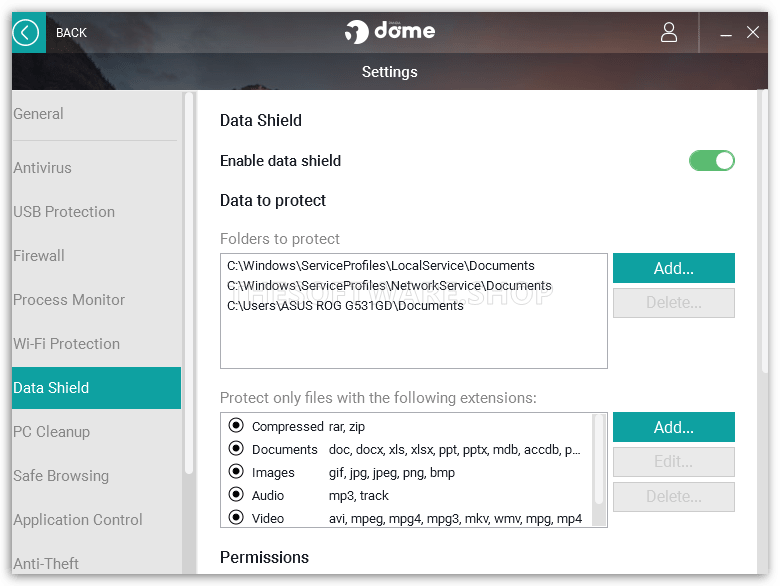Select the Audio extensions radio button
The width and height of the screenshot is (780, 586).
click(236, 494)
